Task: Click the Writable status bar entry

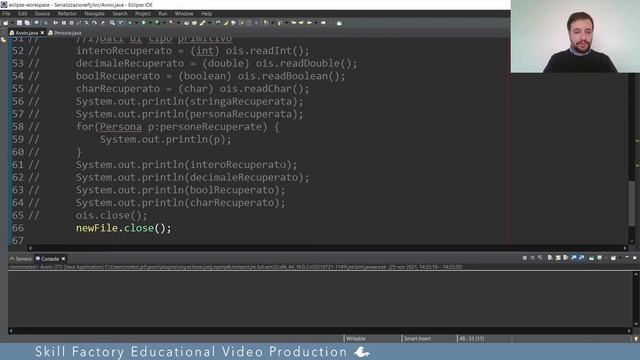Action: click(x=356, y=338)
